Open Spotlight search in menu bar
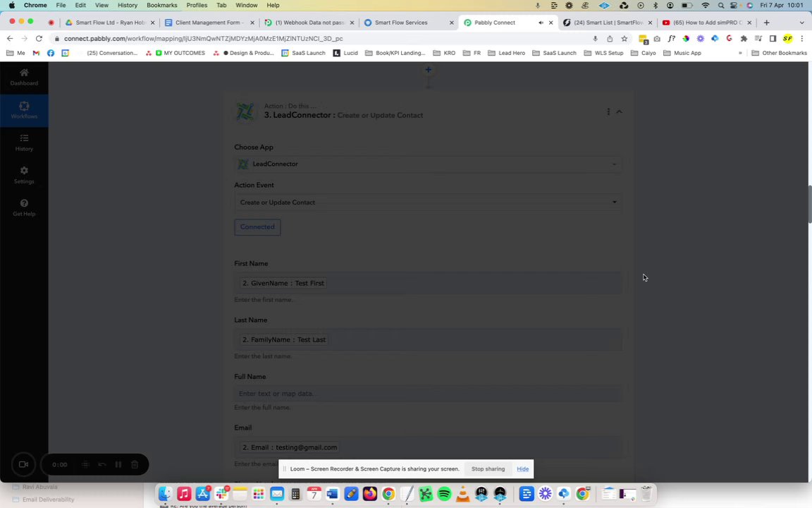812x508 pixels. coord(721,5)
